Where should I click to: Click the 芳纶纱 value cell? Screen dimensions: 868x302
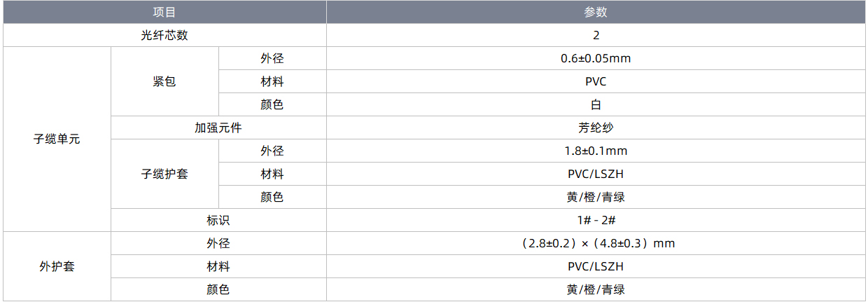pyautogui.click(x=596, y=128)
